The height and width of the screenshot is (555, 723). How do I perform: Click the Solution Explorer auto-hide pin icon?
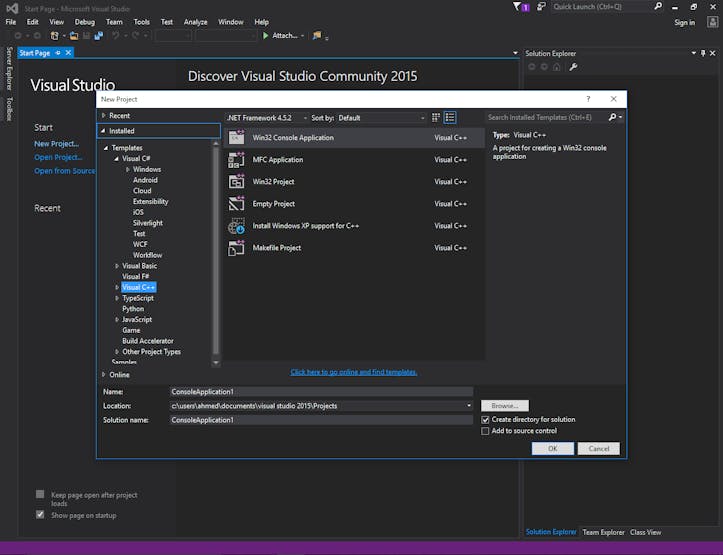703,53
